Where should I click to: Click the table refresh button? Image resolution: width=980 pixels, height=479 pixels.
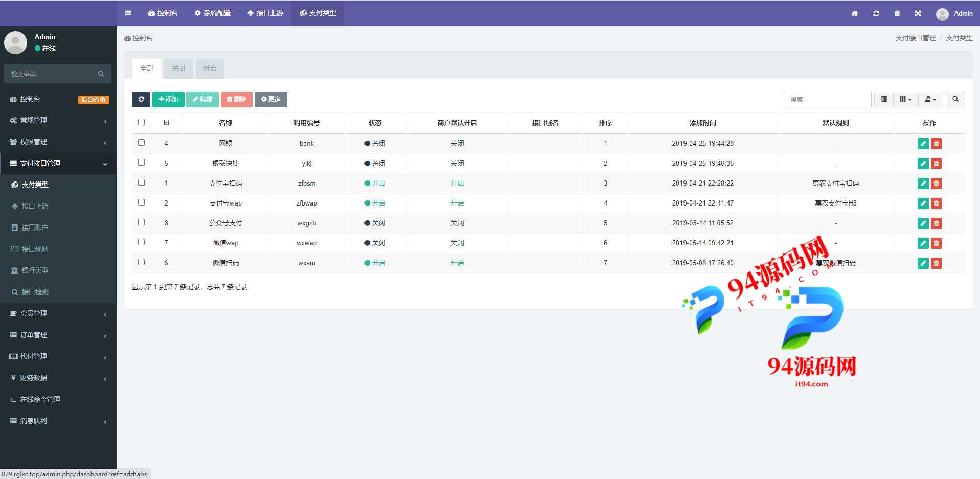tap(141, 99)
